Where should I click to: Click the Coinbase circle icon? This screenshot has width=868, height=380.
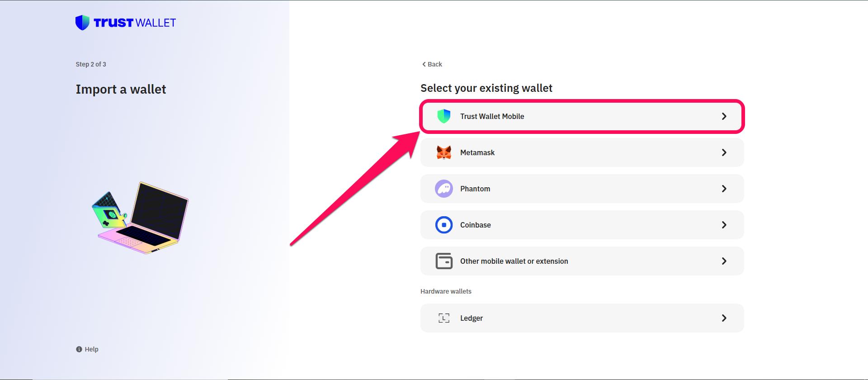444,225
